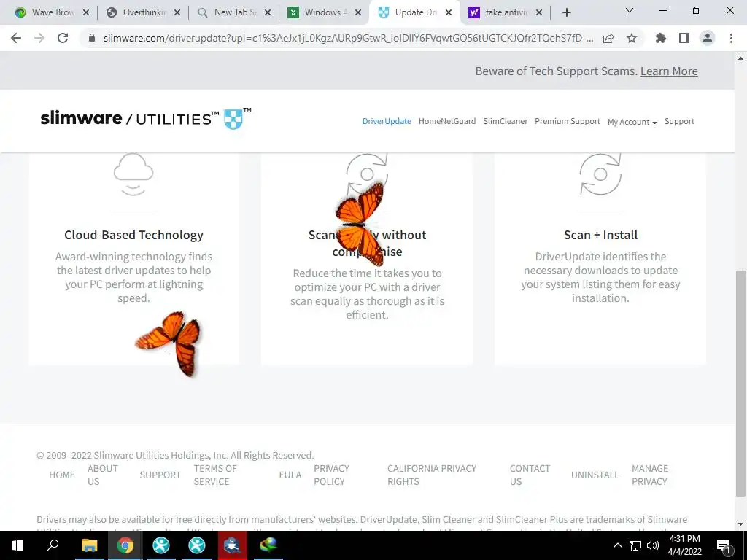The height and width of the screenshot is (560, 747).
Task: Open the PRIVACY POLICY footer link
Action: click(x=332, y=475)
